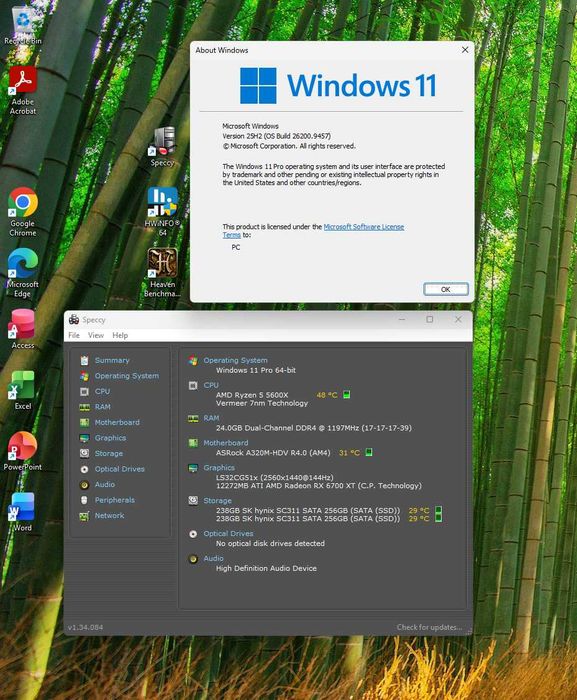Image resolution: width=577 pixels, height=700 pixels.
Task: Click the 'AMD Radeon RX 6700 XT' line
Action: pyautogui.click(x=318, y=485)
